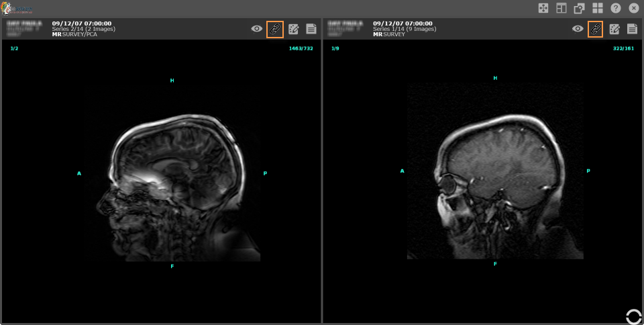
Task: Click the refresh circular arrows icon
Action: coord(633,316)
